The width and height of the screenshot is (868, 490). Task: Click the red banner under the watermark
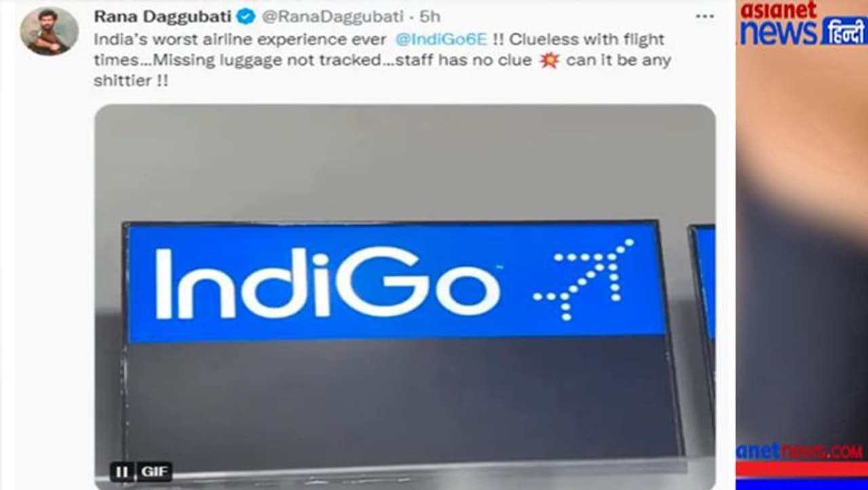click(x=802, y=470)
